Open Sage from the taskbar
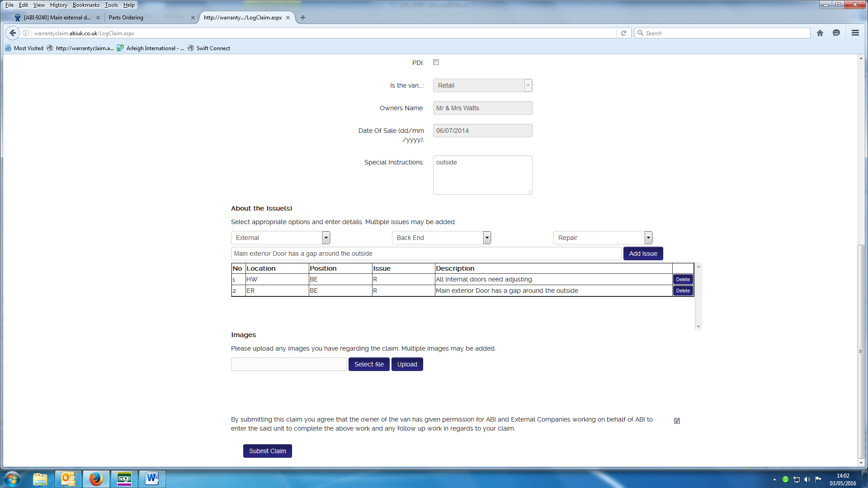Screen dimensions: 868x488 point(124,479)
